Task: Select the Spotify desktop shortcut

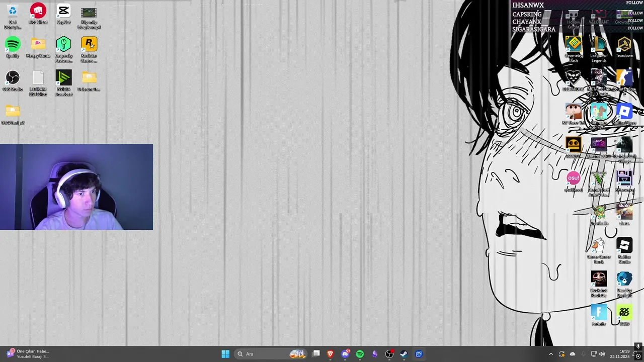Action: [13, 48]
